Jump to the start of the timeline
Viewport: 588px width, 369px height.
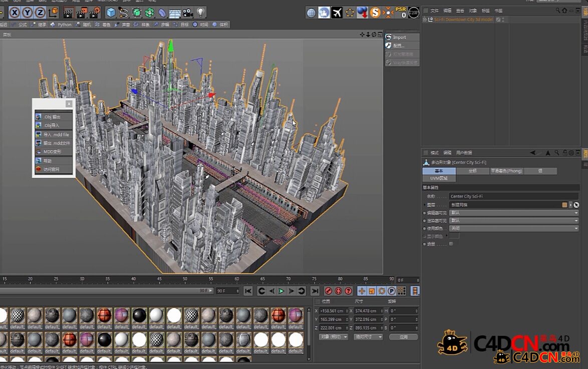tap(248, 291)
